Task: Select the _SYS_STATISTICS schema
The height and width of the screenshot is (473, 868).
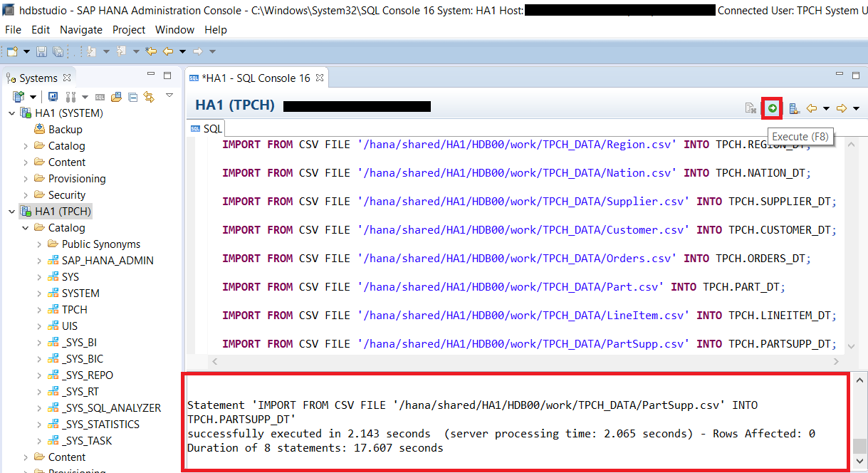Action: [93, 425]
